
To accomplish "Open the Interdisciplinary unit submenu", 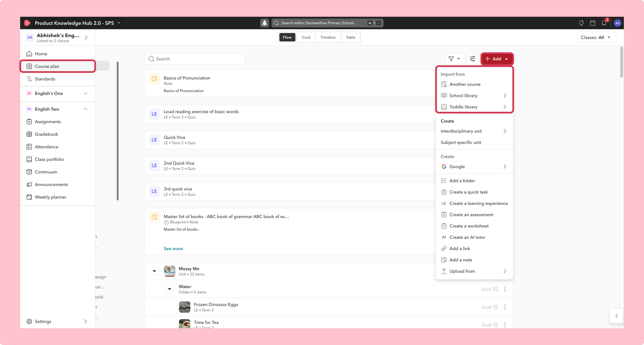I will [474, 131].
